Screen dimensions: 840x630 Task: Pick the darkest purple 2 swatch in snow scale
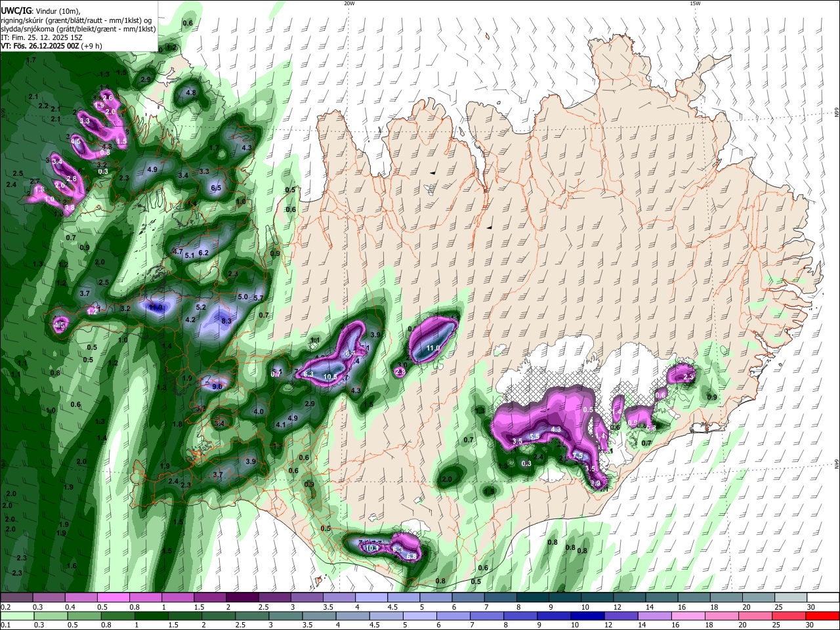[241, 597]
